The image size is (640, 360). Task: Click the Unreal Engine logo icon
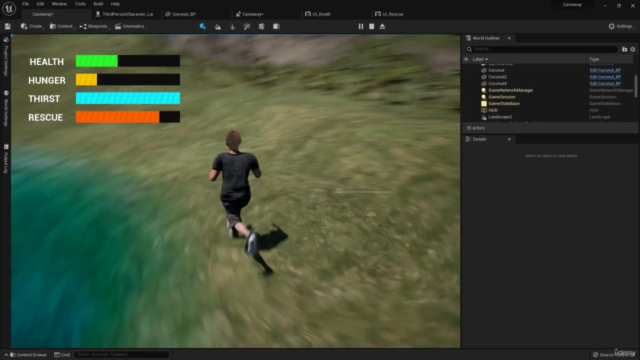pos(9,8)
